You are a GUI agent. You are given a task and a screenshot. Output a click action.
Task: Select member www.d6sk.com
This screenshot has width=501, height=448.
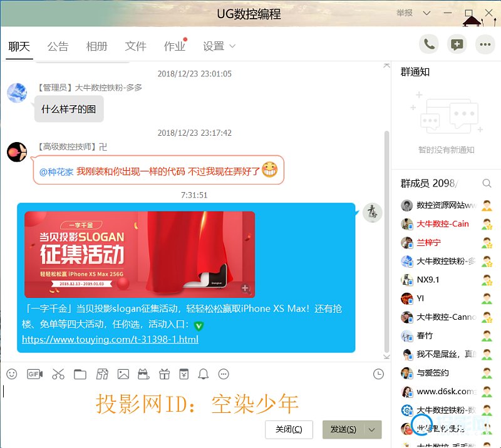[447, 392]
